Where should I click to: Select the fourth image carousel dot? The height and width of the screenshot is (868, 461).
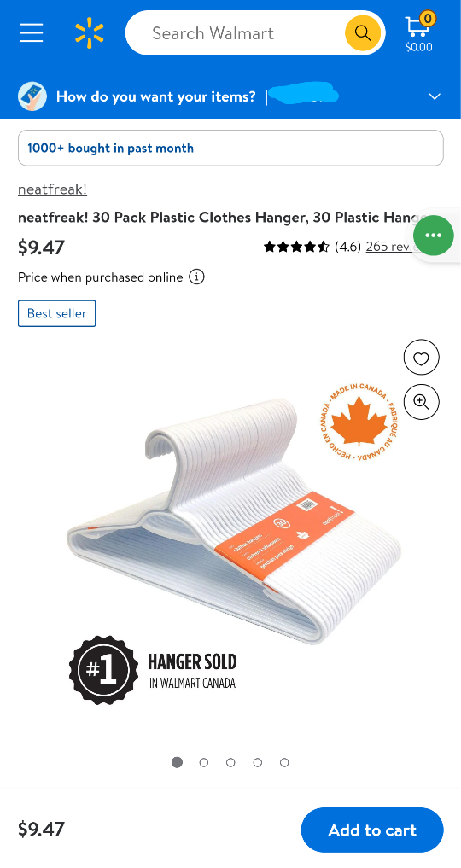257,762
